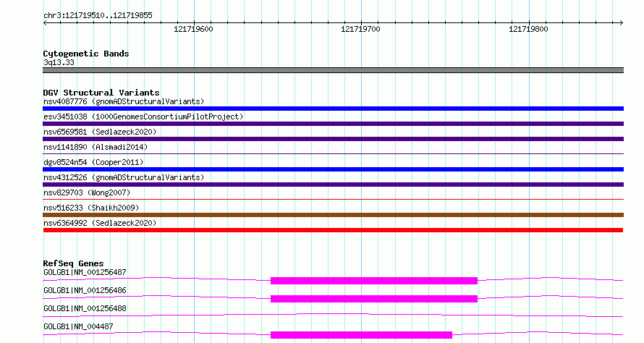
Task: Click the thin red nsv829703 variant line
Action: (x=333, y=200)
